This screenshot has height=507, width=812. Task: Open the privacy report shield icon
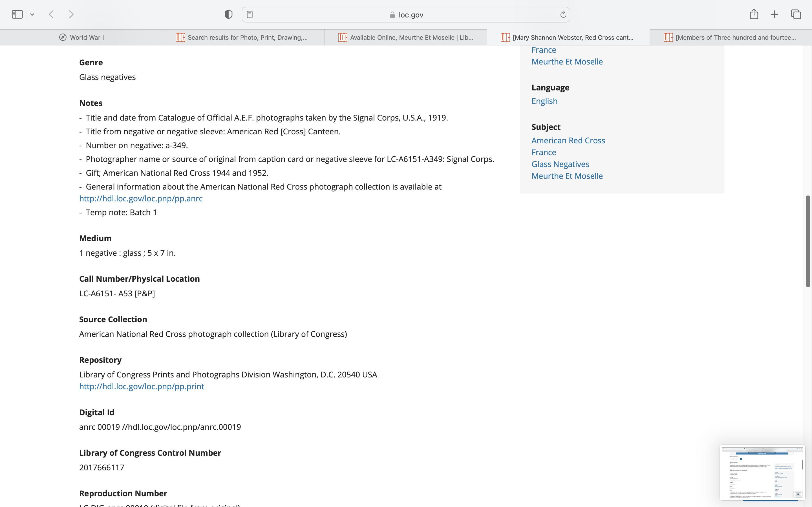click(228, 14)
